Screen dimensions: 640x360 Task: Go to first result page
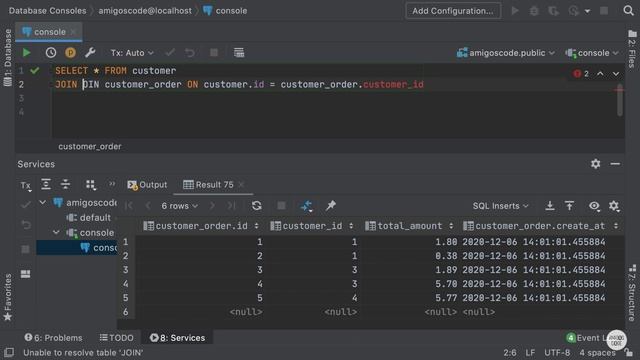[x=129, y=206]
